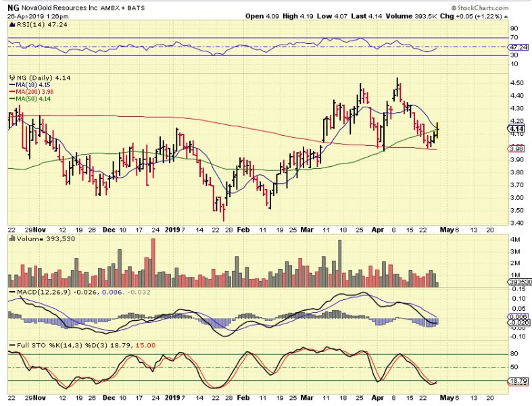The width and height of the screenshot is (532, 406).
Task: Click the tallest gray volume bar near Mar 18
Action: (x=340, y=263)
